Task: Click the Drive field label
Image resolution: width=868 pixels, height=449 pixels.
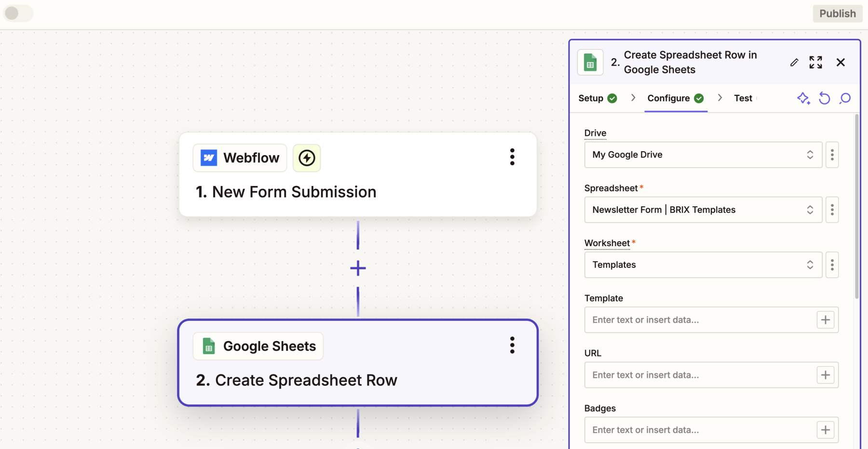Action: 595,133
